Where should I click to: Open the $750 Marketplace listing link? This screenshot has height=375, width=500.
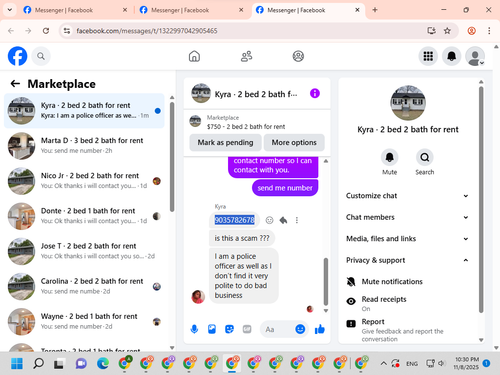tap(246, 127)
